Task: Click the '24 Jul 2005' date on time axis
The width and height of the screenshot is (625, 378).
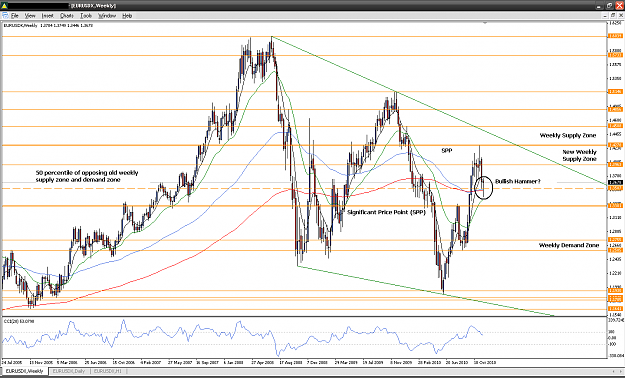Action: 12,362
